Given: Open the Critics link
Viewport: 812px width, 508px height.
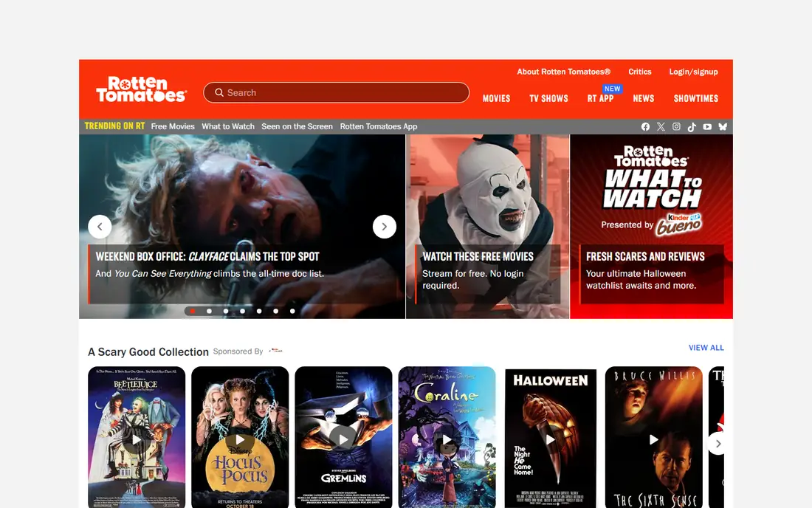Looking at the screenshot, I should coord(639,72).
